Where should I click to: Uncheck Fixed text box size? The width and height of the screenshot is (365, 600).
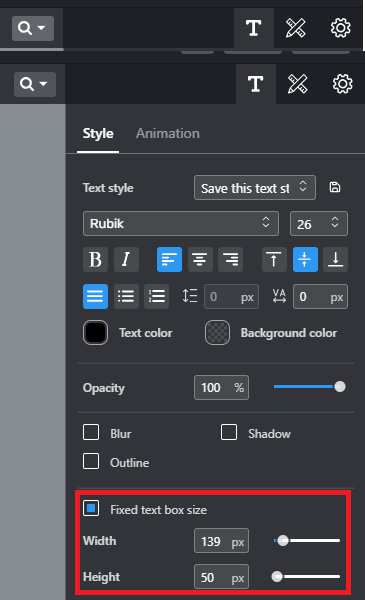[91, 509]
